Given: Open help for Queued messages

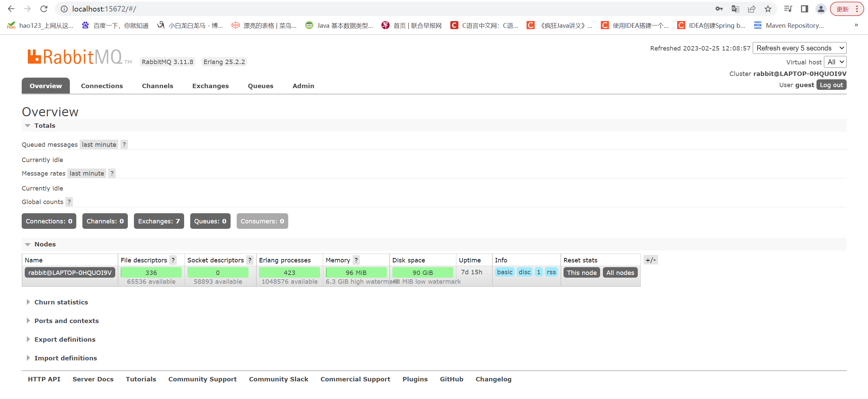Looking at the screenshot, I should tap(124, 145).
